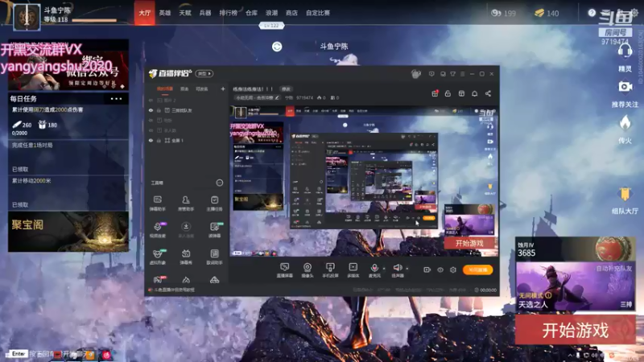Expand speaker options arrow
Screen dimensions: 644x362
click(x=407, y=269)
